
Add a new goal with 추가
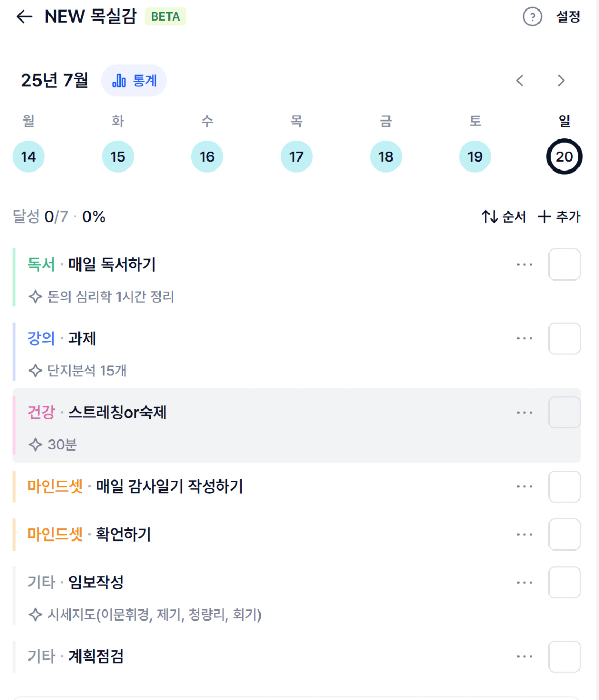tap(559, 216)
